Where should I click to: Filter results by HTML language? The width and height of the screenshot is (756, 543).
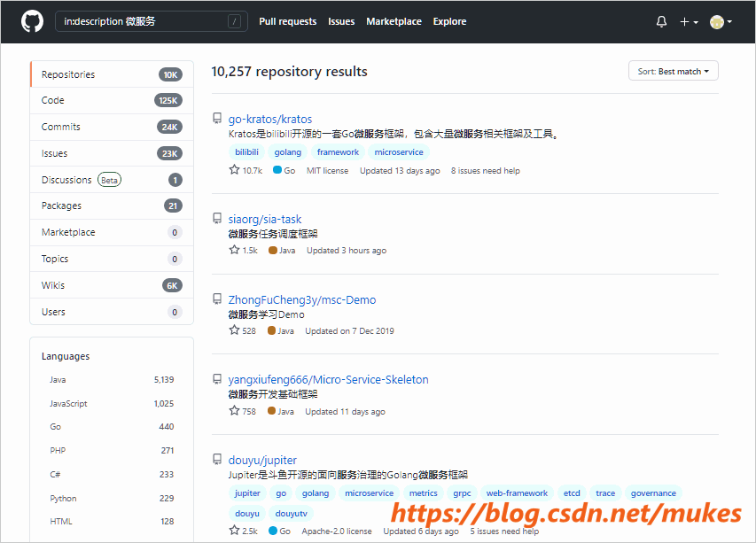point(112,522)
